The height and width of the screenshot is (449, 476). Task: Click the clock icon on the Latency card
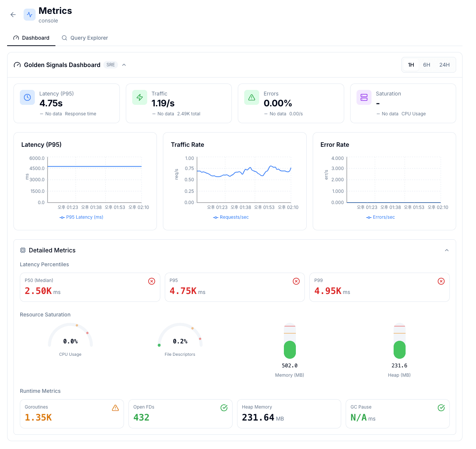[27, 97]
